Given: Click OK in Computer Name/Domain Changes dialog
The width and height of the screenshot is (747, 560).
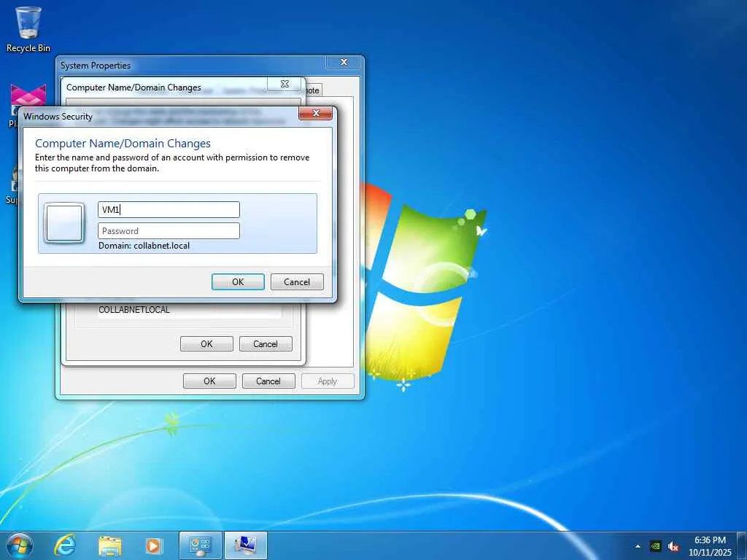Looking at the screenshot, I should [x=206, y=344].
